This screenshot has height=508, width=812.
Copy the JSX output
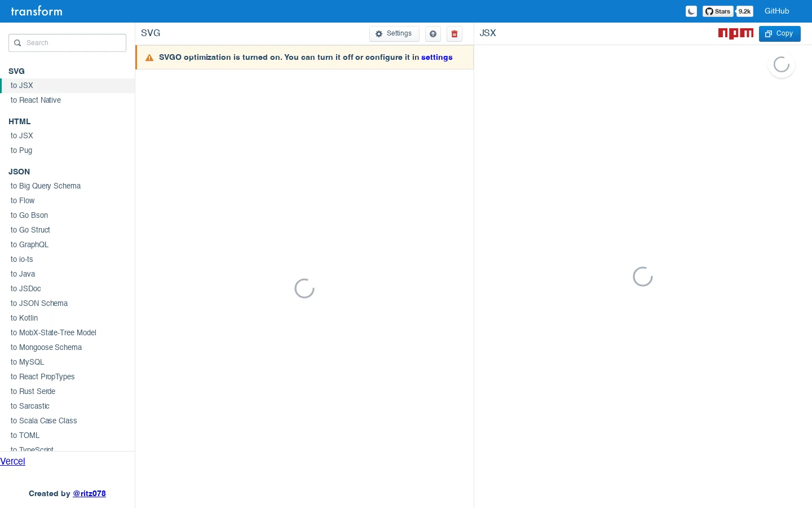(779, 34)
